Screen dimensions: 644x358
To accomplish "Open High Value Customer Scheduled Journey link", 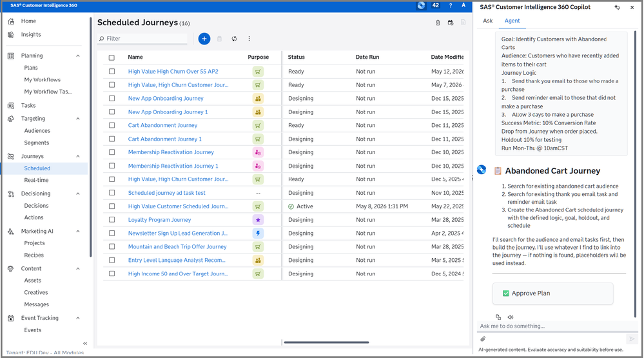I will pyautogui.click(x=178, y=206).
